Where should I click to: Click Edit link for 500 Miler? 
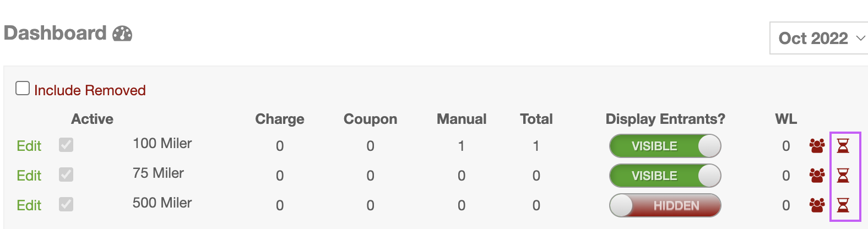pos(29,205)
